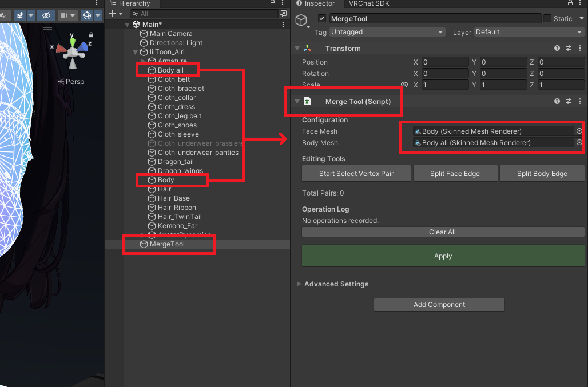
Task: Open the Gizmos sphere icon in Scene toolbar
Action: (87, 15)
